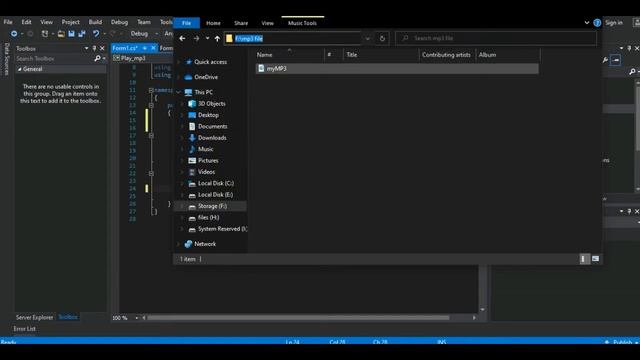Image resolution: width=640 pixels, height=360 pixels.
Task: Open address bar history dropdown
Action: click(x=367, y=38)
